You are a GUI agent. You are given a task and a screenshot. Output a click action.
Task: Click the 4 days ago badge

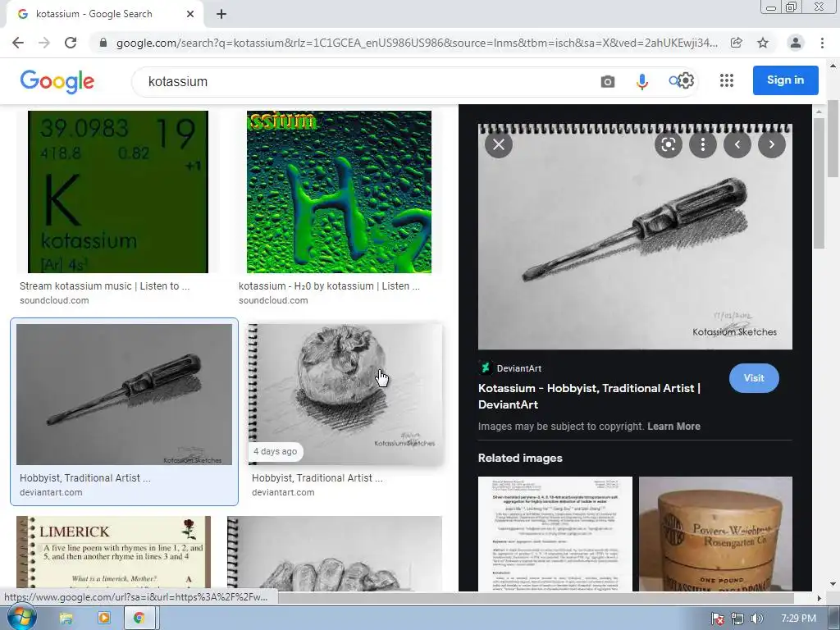tap(276, 452)
